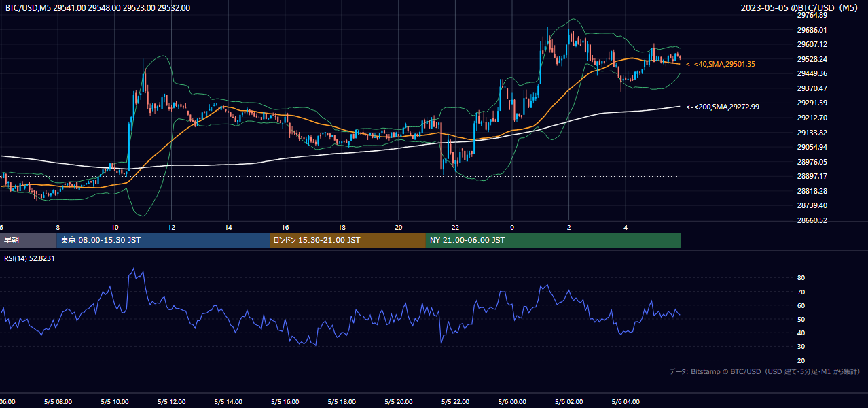The image size is (868, 408).
Task: Click hour tick 8 under price chart
Action: pos(58,228)
